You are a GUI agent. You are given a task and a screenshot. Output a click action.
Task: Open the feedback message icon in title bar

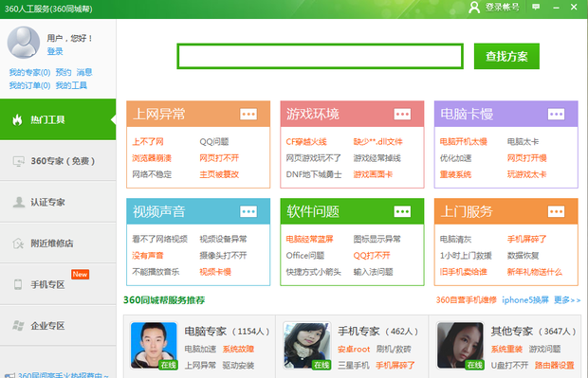coord(536,7)
